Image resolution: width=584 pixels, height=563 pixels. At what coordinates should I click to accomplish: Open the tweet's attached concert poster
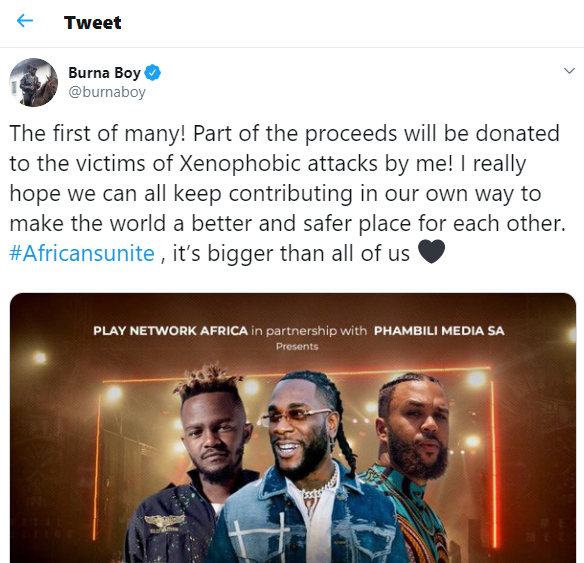(x=293, y=428)
